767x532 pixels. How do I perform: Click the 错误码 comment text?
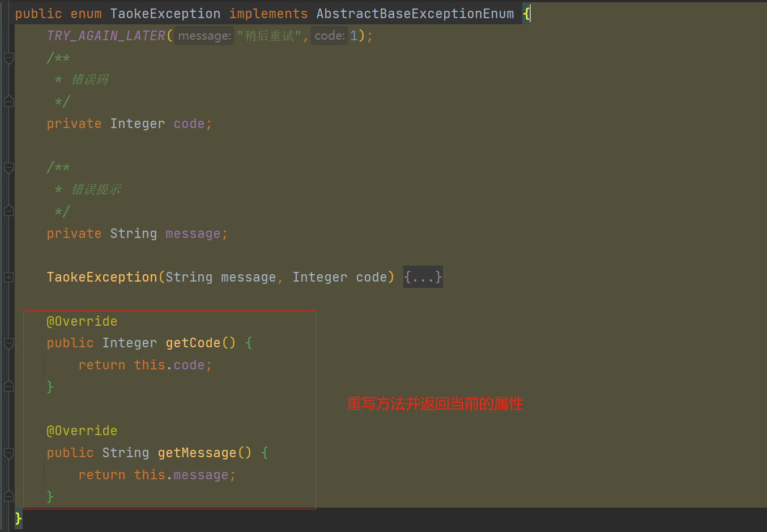[90, 80]
